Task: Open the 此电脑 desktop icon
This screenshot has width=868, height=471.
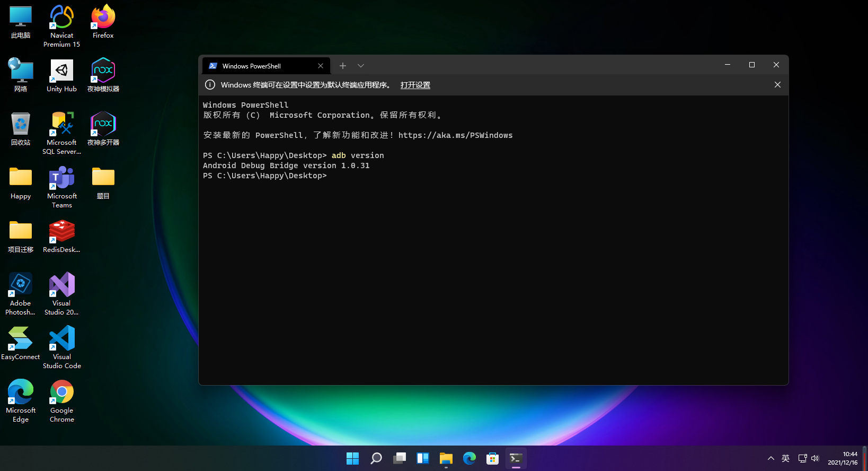Action: (x=21, y=22)
